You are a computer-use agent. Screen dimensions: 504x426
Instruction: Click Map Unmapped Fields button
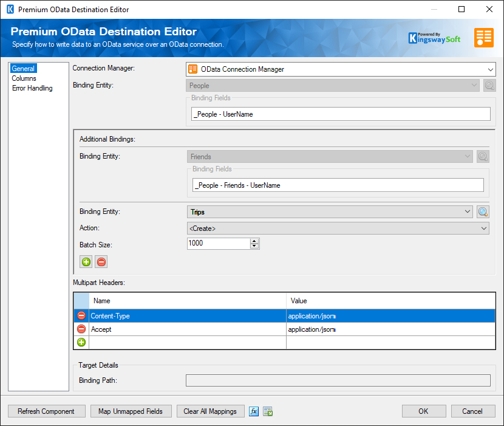(x=131, y=411)
